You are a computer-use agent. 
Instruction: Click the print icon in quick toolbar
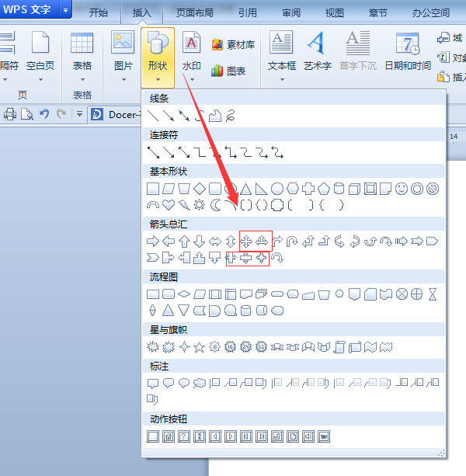click(x=10, y=114)
